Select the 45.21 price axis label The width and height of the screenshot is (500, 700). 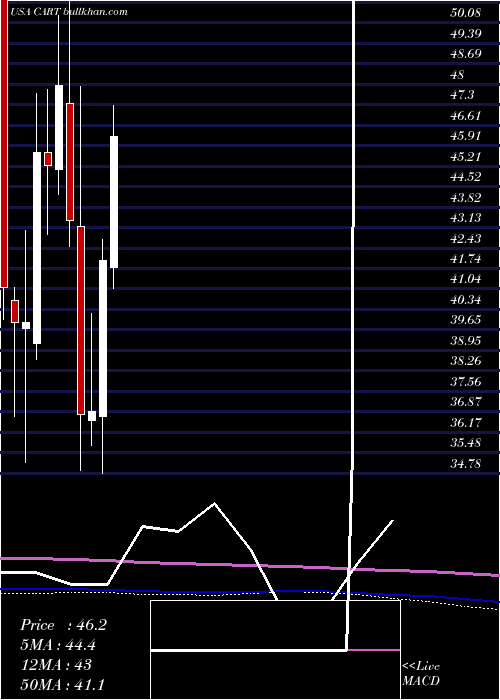coord(466,157)
